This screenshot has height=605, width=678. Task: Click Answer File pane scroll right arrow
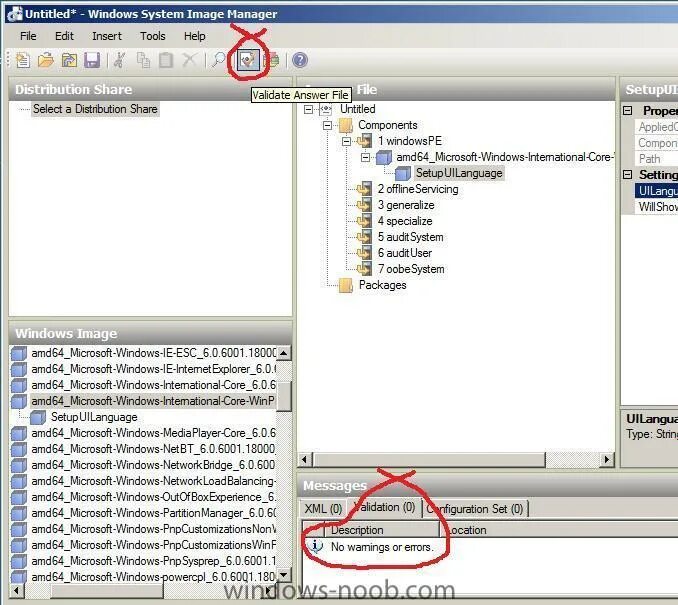[607, 459]
